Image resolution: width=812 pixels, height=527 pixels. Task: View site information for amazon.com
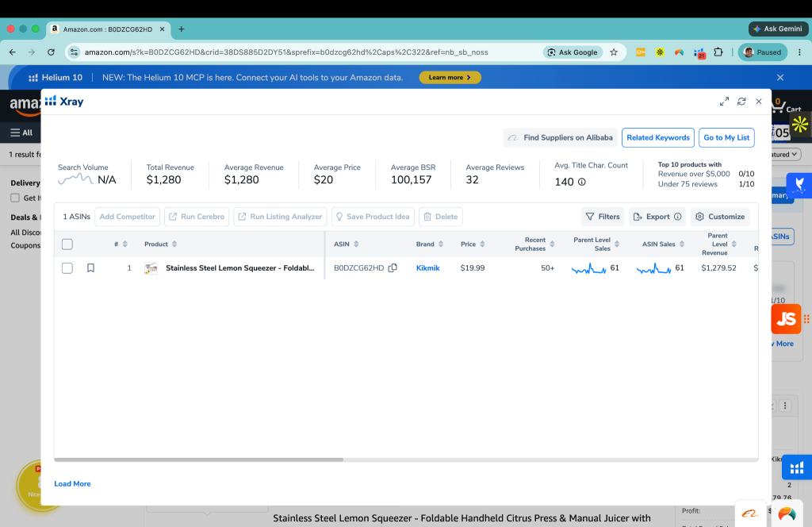coord(74,52)
